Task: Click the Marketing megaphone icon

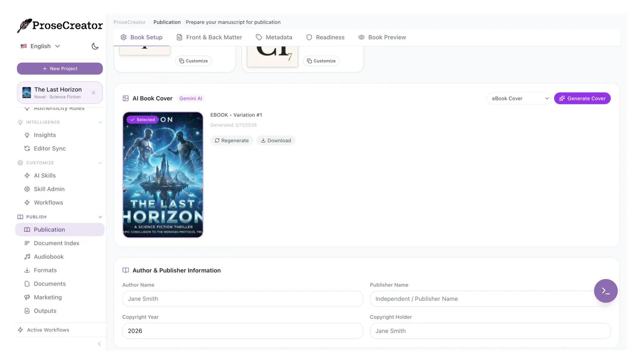Action: coord(27,297)
